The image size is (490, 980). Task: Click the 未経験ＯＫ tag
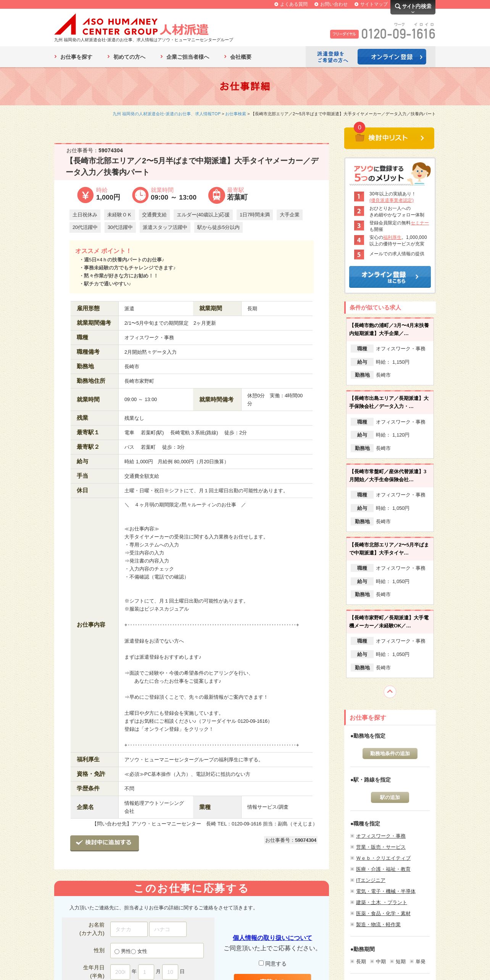click(x=119, y=215)
